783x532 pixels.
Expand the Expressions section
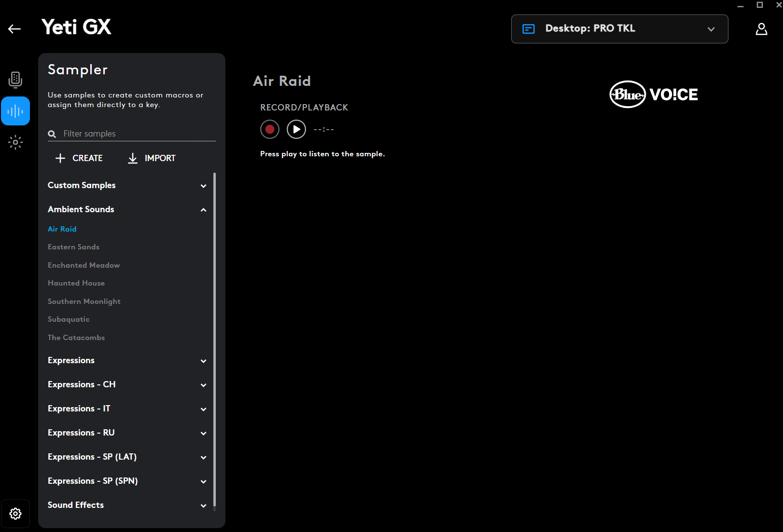pos(127,360)
